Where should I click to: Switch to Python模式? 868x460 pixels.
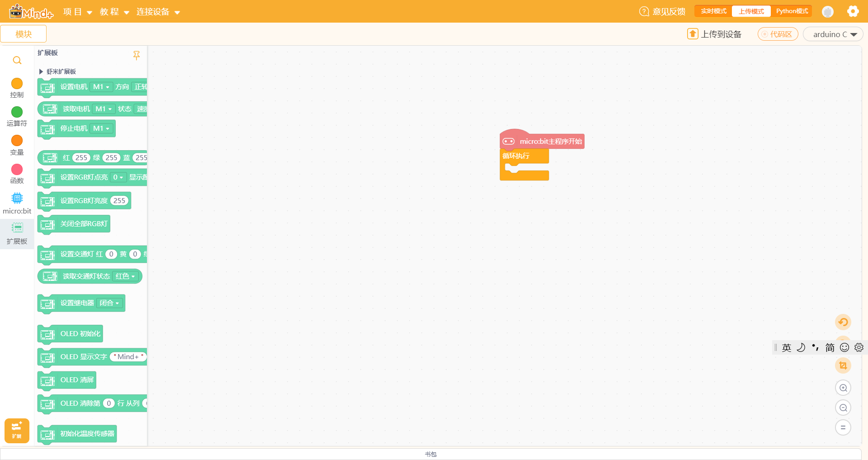click(x=792, y=11)
